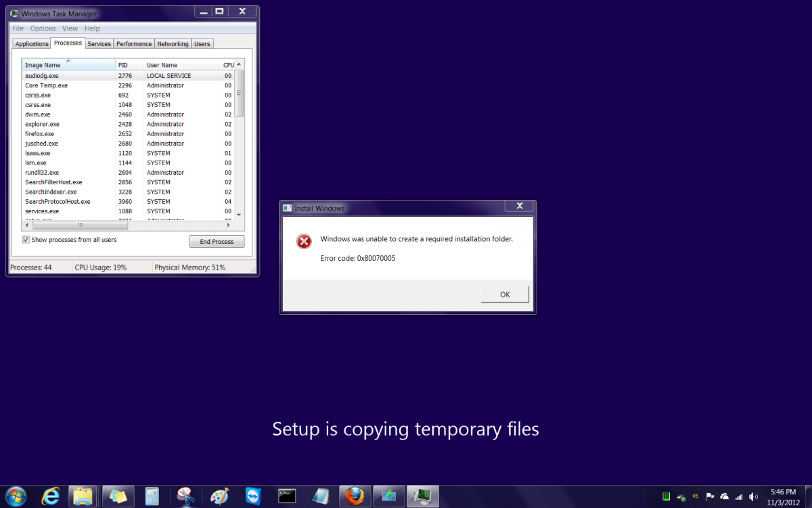Open Sticky Notes from taskbar
The image size is (812, 508).
tap(118, 496)
